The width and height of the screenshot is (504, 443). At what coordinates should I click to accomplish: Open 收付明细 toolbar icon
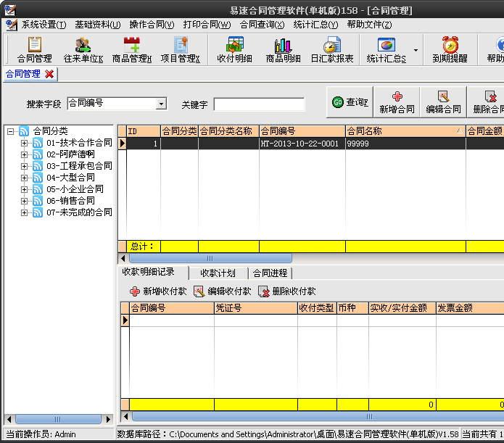point(235,44)
